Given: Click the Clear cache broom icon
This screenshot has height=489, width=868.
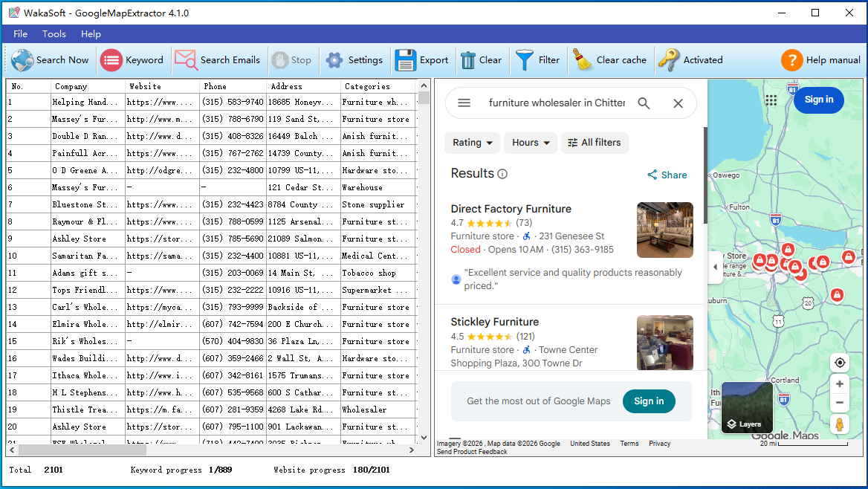Looking at the screenshot, I should 583,60.
